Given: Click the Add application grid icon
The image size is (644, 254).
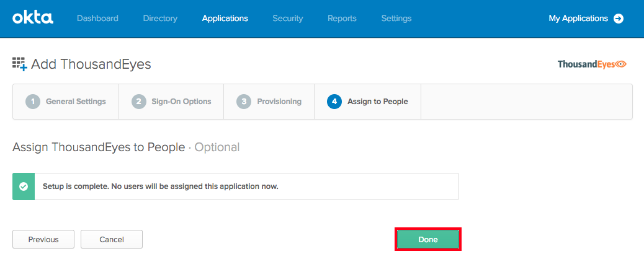Looking at the screenshot, I should pos(20,64).
